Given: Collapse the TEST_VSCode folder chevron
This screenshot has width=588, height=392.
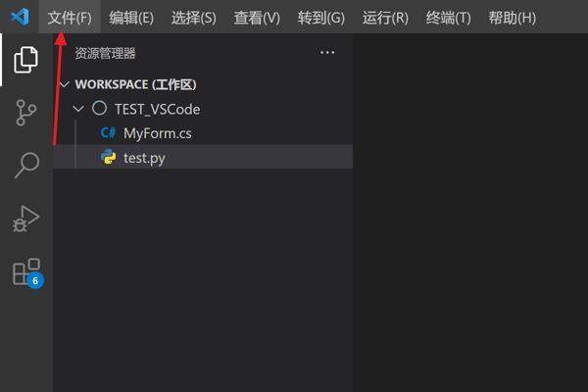Looking at the screenshot, I should (x=78, y=109).
